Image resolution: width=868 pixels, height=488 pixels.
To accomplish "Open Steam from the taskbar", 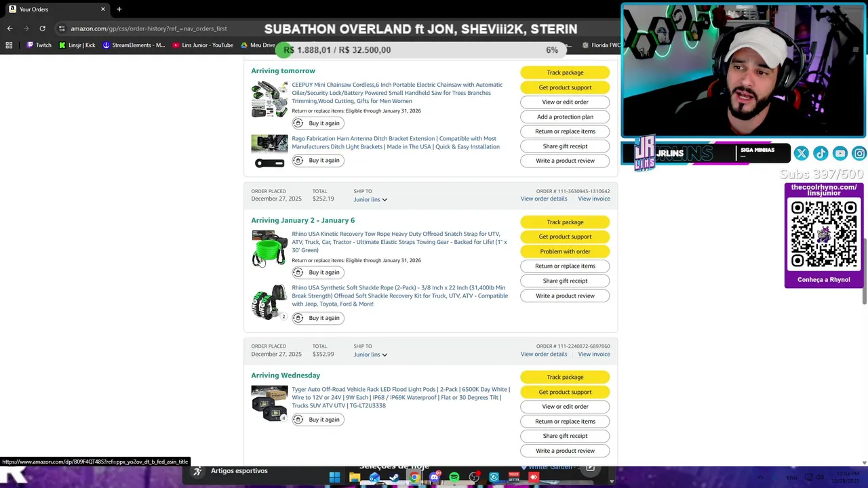I will click(x=394, y=477).
